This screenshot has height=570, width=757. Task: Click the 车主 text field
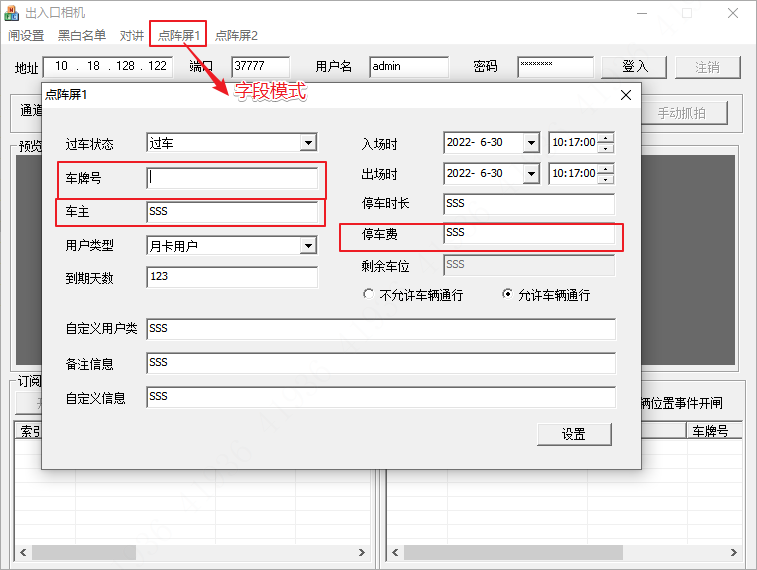coord(231,212)
